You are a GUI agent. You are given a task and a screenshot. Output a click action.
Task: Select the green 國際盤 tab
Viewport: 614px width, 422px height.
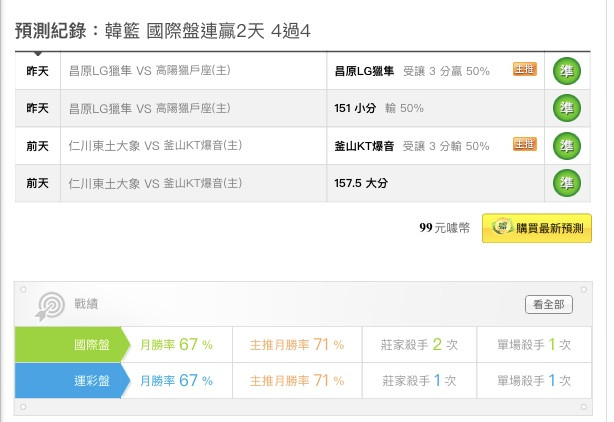72,344
